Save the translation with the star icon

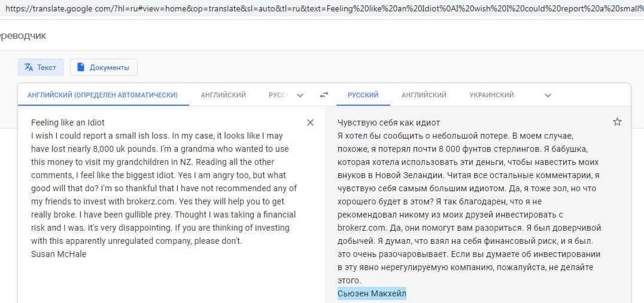[618, 122]
